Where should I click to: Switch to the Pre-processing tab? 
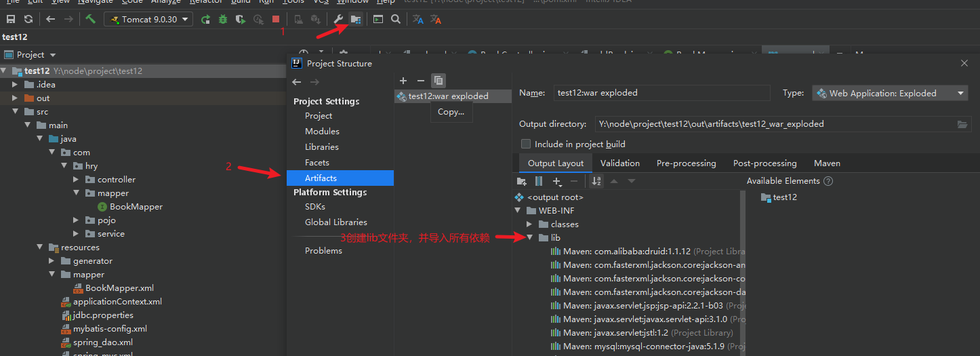click(x=686, y=163)
